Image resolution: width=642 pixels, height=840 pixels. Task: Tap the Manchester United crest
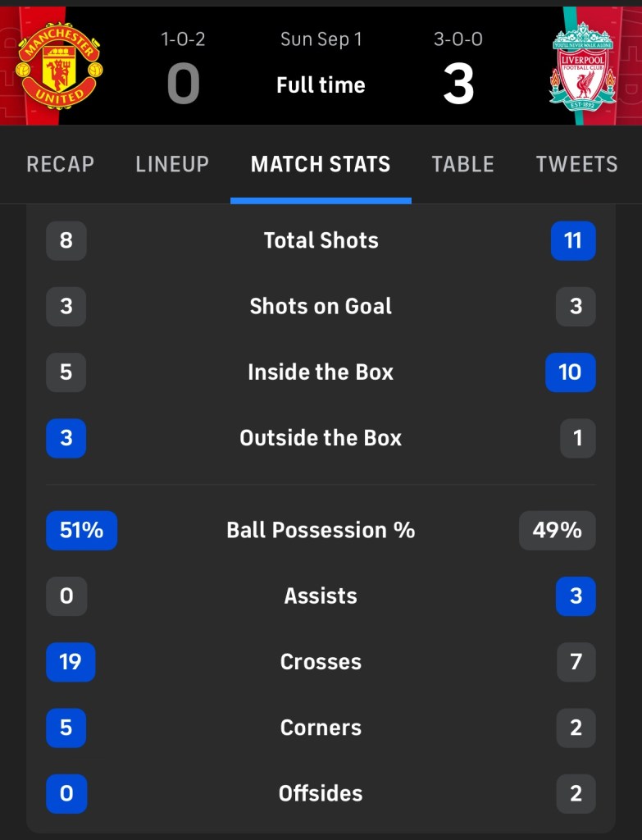(59, 66)
